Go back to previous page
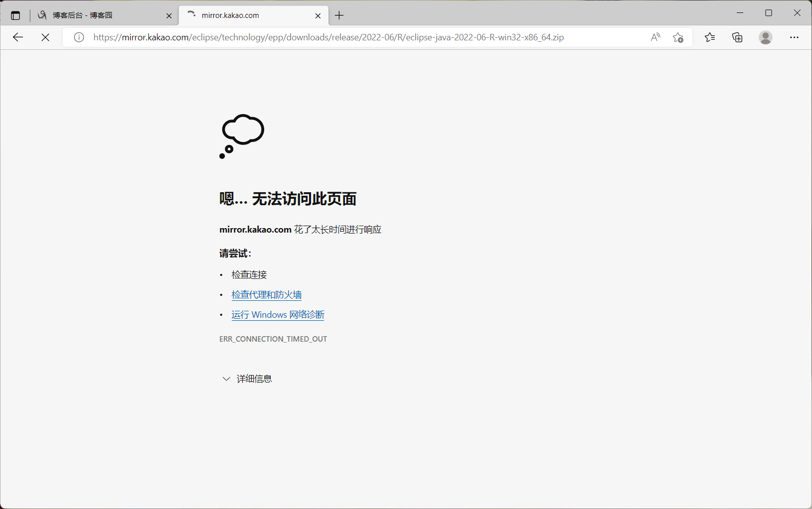This screenshot has height=509, width=812. click(x=18, y=37)
